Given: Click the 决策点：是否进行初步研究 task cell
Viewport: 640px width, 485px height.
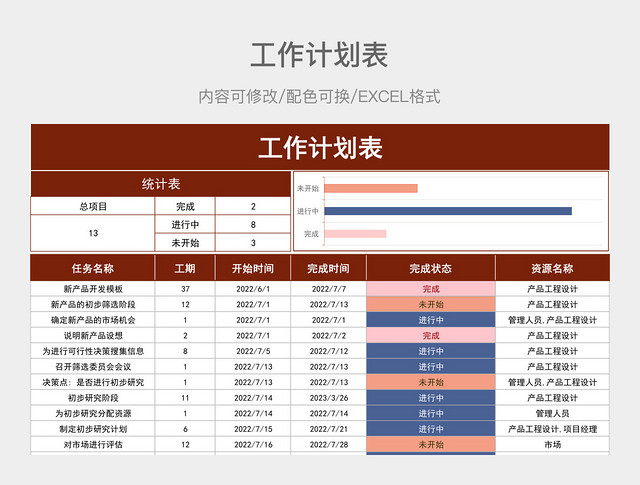Looking at the screenshot, I should pos(93,382).
